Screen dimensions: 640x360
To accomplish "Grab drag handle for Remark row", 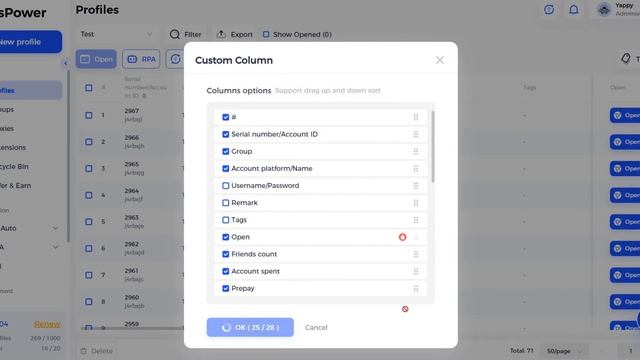I will tap(416, 203).
